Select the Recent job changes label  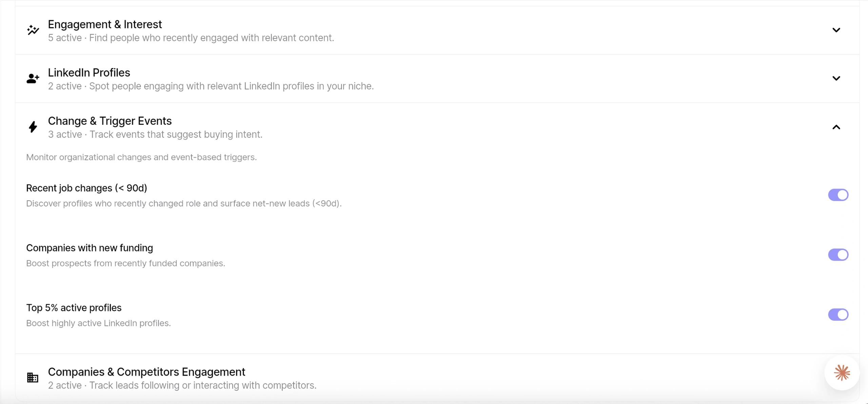[x=86, y=188]
